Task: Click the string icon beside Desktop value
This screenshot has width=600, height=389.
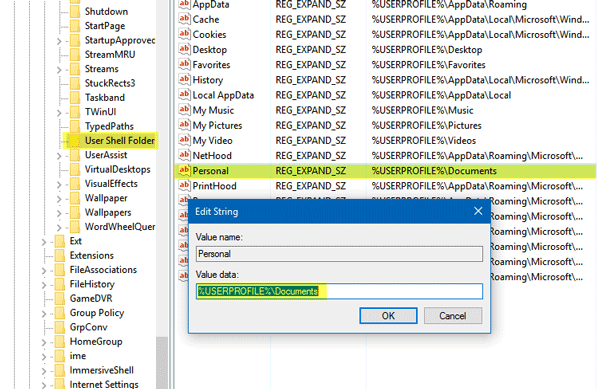Action: click(184, 49)
